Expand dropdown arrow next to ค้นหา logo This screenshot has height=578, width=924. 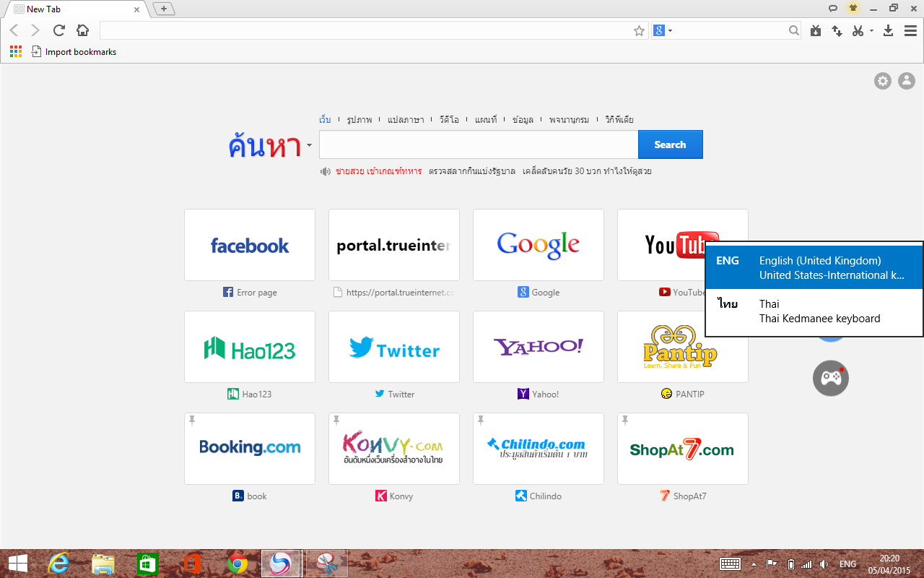coord(309,145)
